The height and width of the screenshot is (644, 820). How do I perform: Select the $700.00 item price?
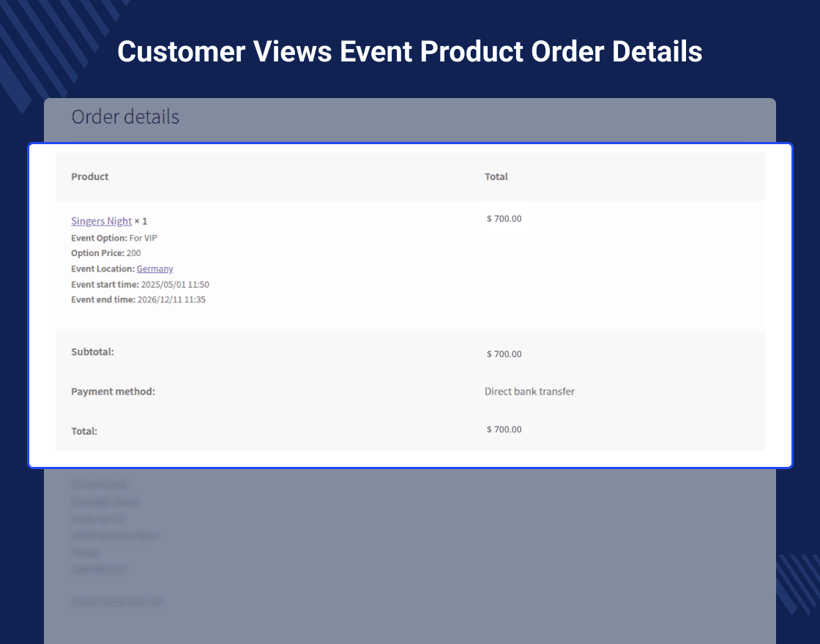coord(504,217)
